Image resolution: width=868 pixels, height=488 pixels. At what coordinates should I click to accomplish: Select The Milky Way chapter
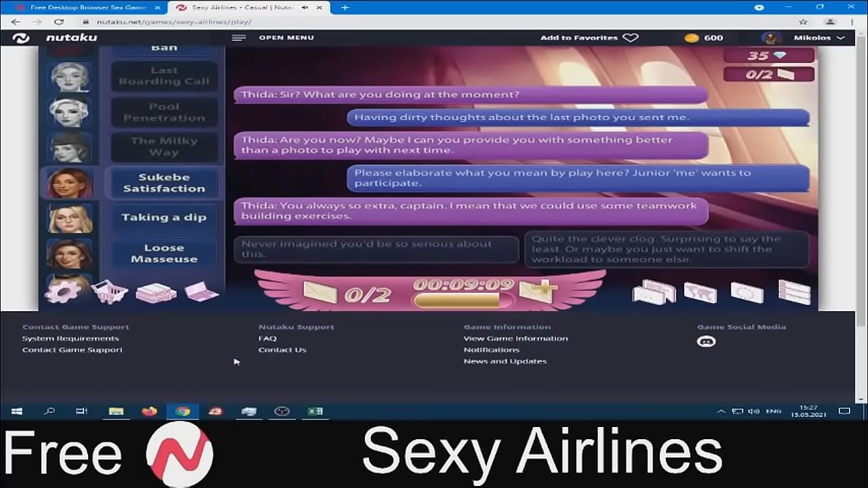tap(163, 146)
